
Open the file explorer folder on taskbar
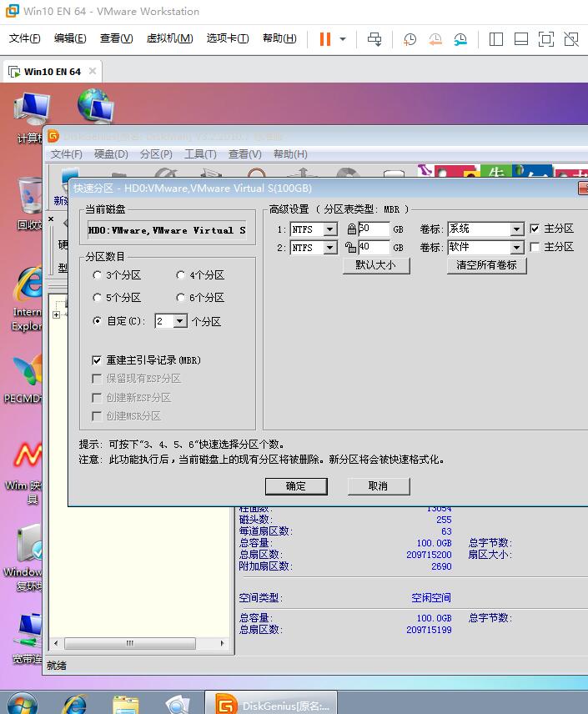(x=126, y=705)
